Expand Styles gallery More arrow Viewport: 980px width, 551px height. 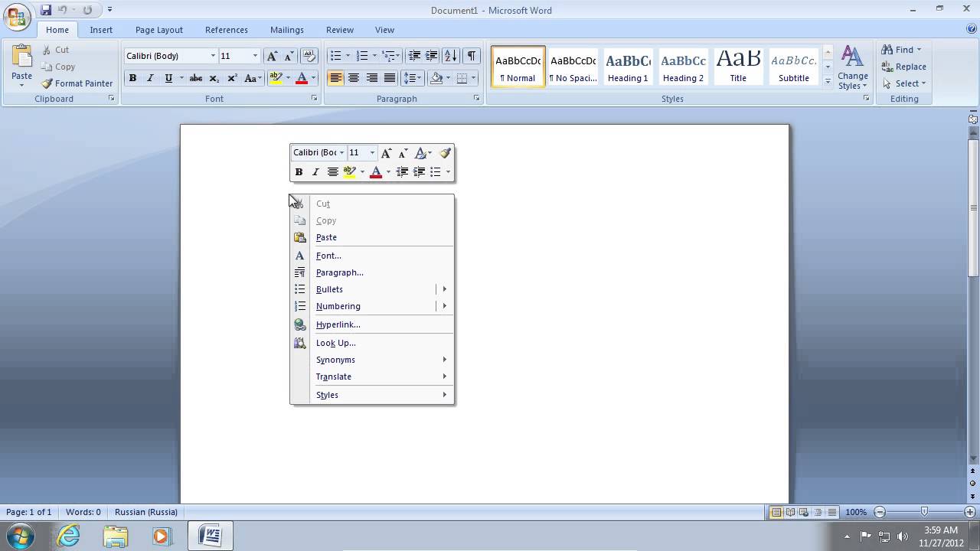[828, 80]
